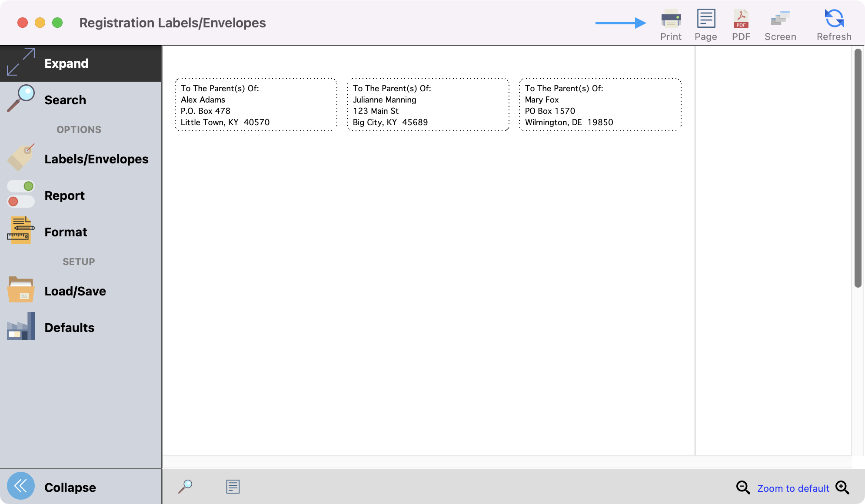Open the Defaults setup
Screen dimensions: 865x504
tap(69, 328)
